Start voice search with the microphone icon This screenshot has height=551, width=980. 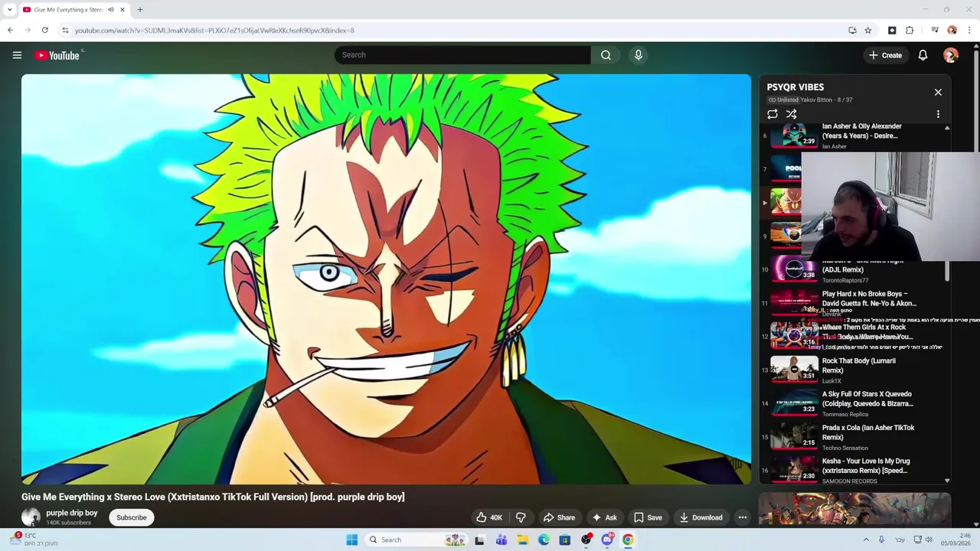pyautogui.click(x=638, y=55)
